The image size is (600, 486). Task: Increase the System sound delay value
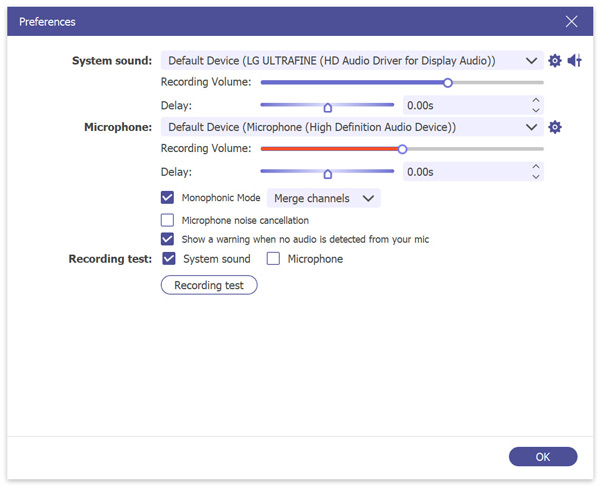(536, 100)
